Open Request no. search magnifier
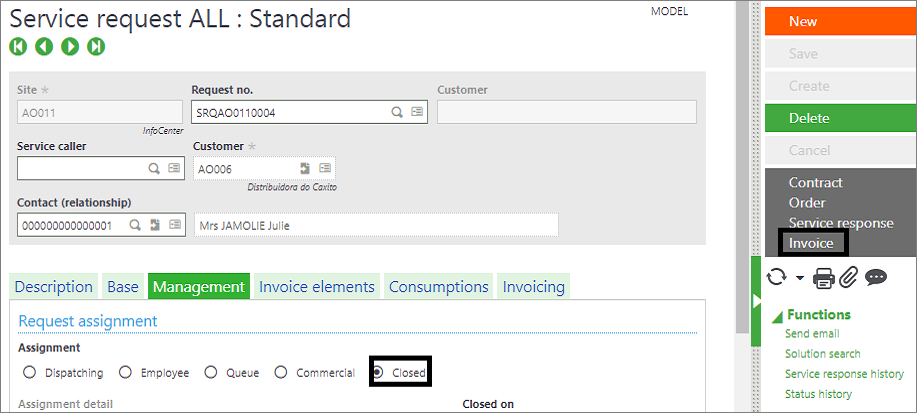Screen dimensions: 917x413 (x=397, y=112)
